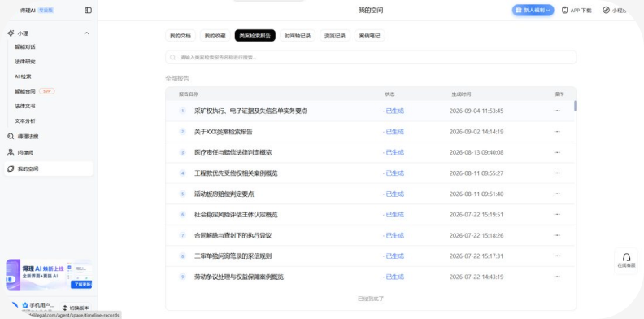This screenshot has width=644, height=319.
Task: Click the 报告名称 column header
Action: pyautogui.click(x=189, y=94)
